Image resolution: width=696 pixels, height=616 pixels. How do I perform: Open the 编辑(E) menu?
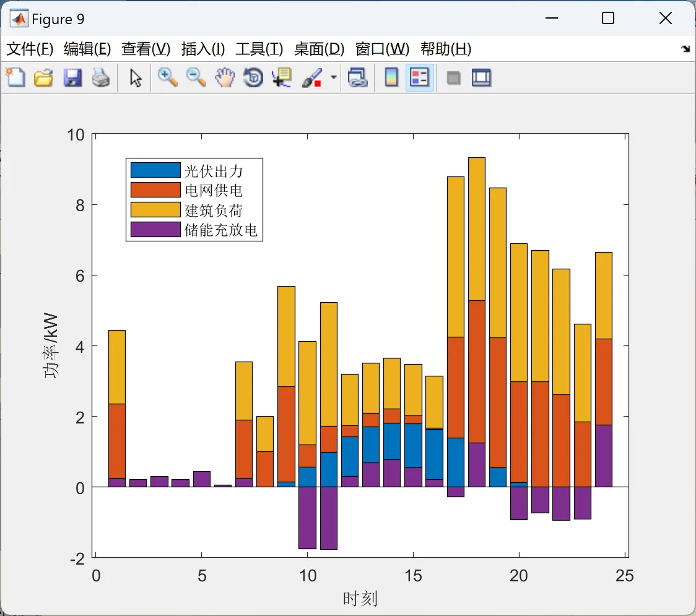(87, 49)
